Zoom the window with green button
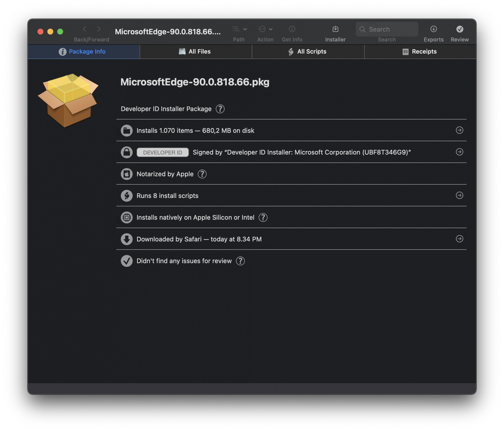This screenshot has height=431, width=504. click(60, 32)
